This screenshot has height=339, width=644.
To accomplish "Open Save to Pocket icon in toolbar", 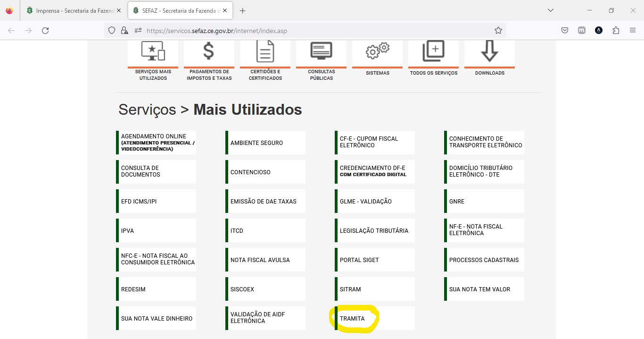I will pos(565,31).
